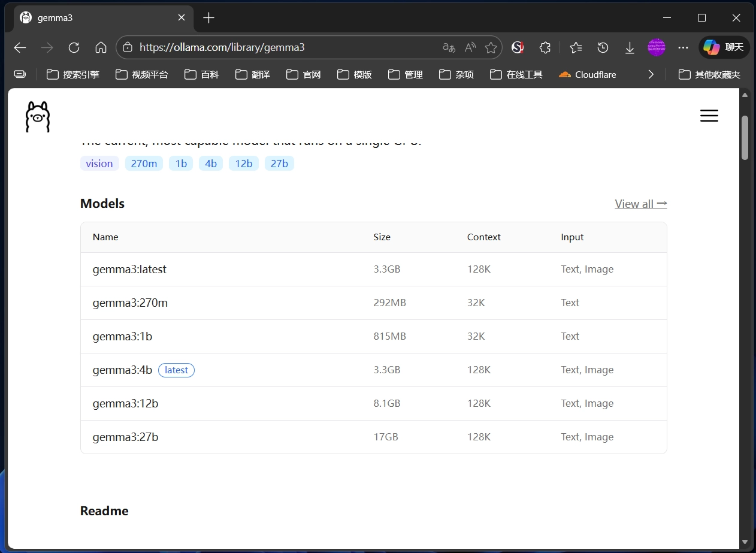
Task: Click the 292MB size value
Action: [x=389, y=303]
